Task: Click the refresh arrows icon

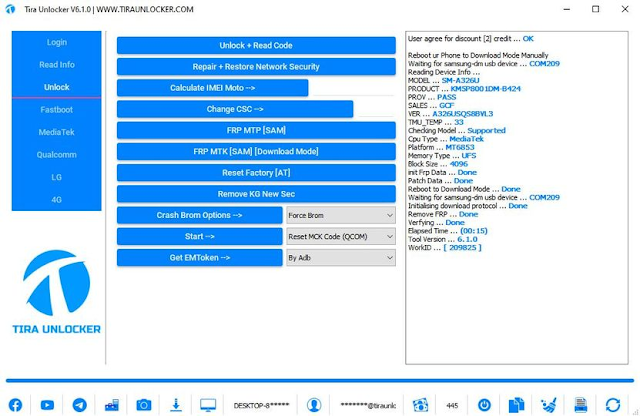Action: coord(613,405)
